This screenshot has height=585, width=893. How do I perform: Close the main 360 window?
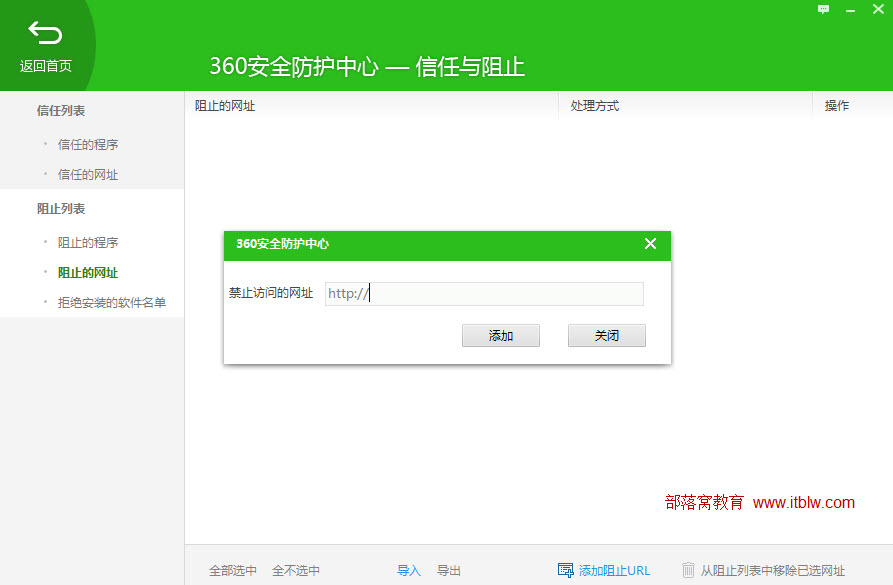[x=878, y=9]
